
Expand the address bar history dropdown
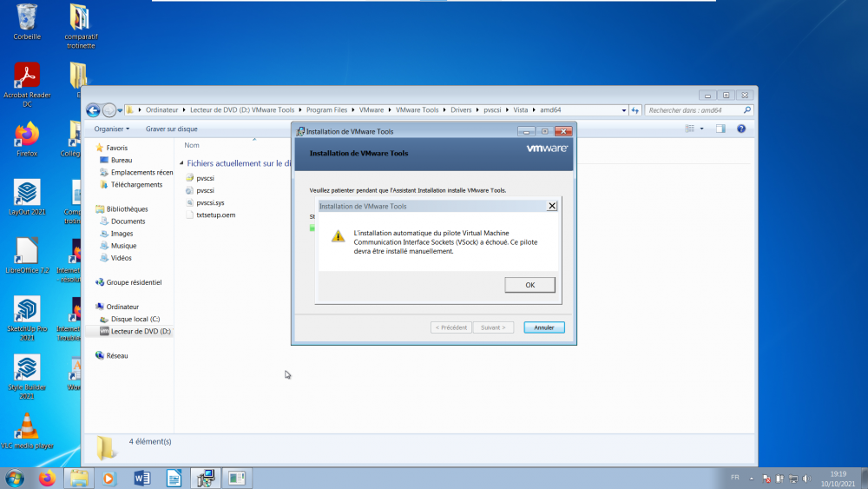(624, 110)
